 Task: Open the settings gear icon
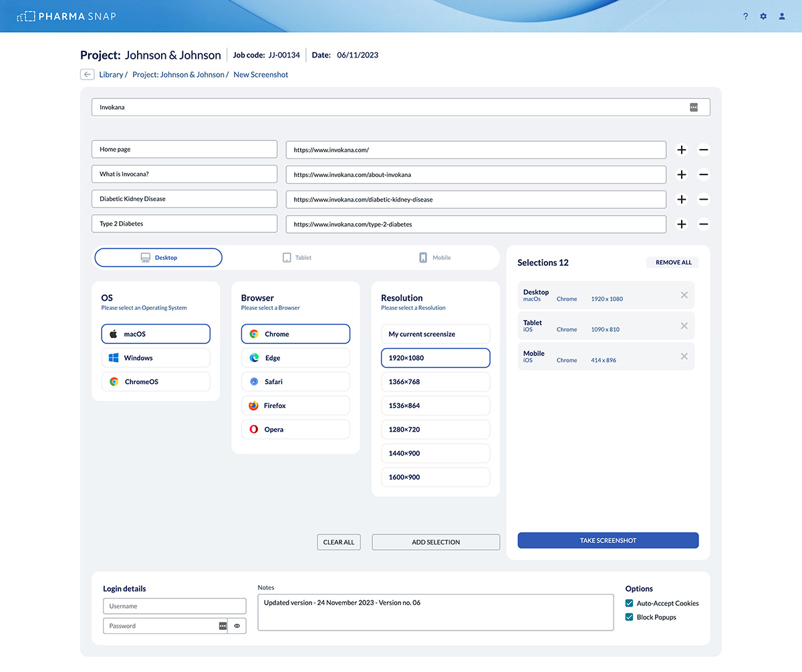point(763,16)
